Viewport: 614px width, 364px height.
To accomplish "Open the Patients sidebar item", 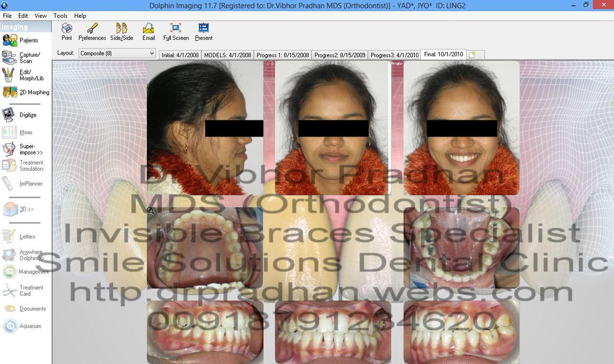I will point(20,40).
